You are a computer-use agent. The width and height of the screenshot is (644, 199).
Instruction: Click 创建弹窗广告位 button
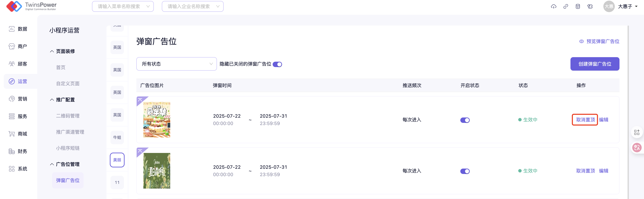[x=594, y=64]
